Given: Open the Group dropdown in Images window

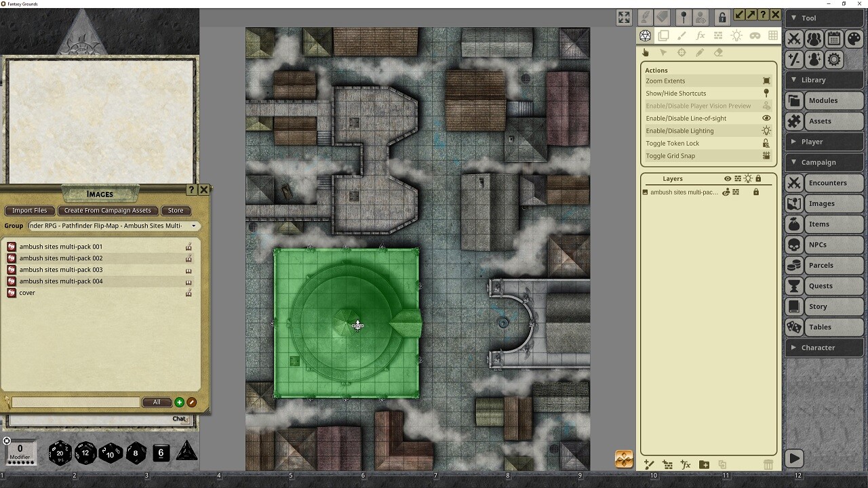Looking at the screenshot, I should pyautogui.click(x=194, y=226).
